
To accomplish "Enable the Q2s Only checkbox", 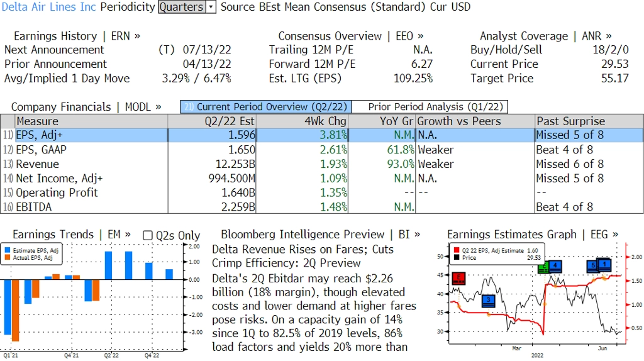I will point(147,235).
